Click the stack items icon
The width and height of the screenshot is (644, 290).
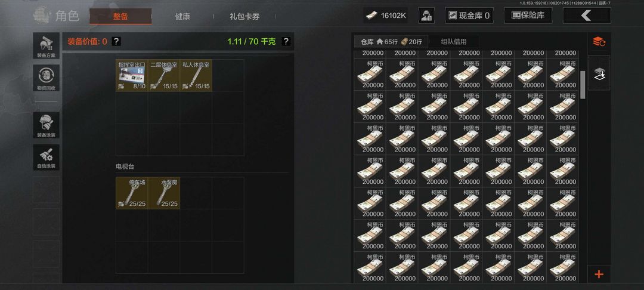tap(599, 73)
